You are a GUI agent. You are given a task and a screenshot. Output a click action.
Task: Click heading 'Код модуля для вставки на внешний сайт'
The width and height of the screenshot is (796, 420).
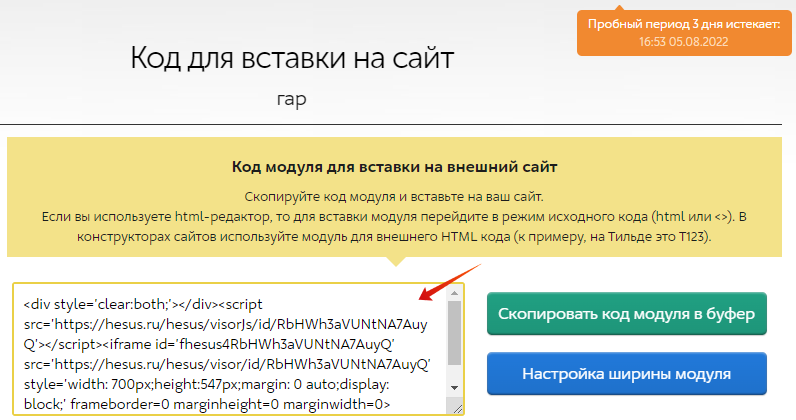point(394,167)
